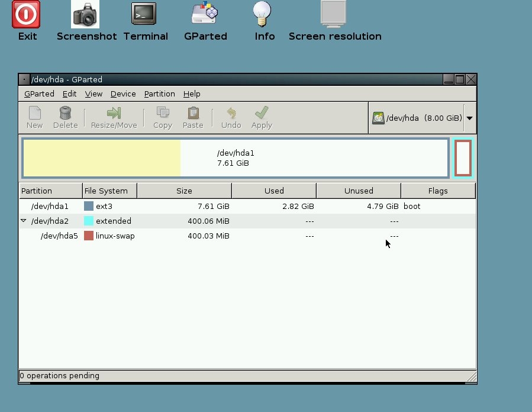Click the Apply checkmark toolbar button
This screenshot has height=412, width=532.
pyautogui.click(x=262, y=117)
